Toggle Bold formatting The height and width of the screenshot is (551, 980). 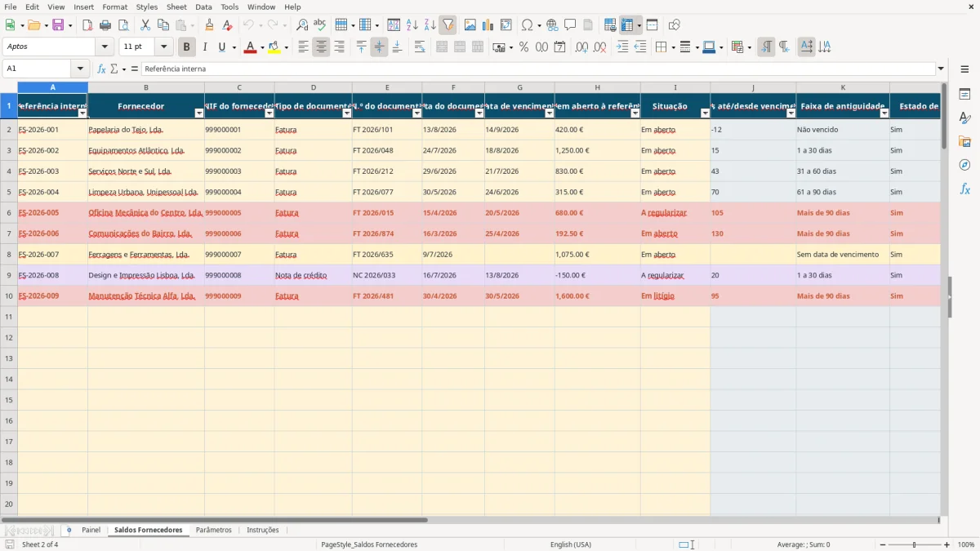click(x=187, y=47)
